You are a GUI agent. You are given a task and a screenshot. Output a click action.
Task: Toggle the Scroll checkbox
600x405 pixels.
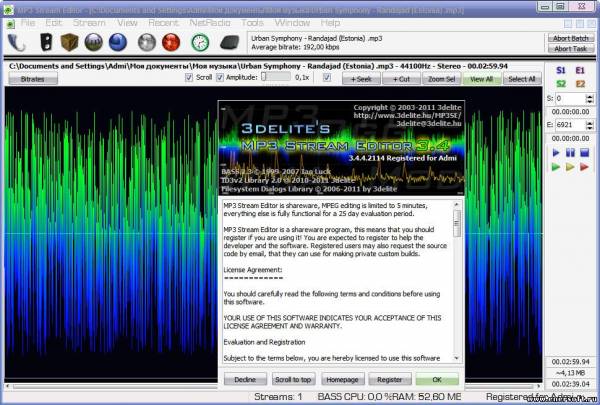tap(189, 77)
